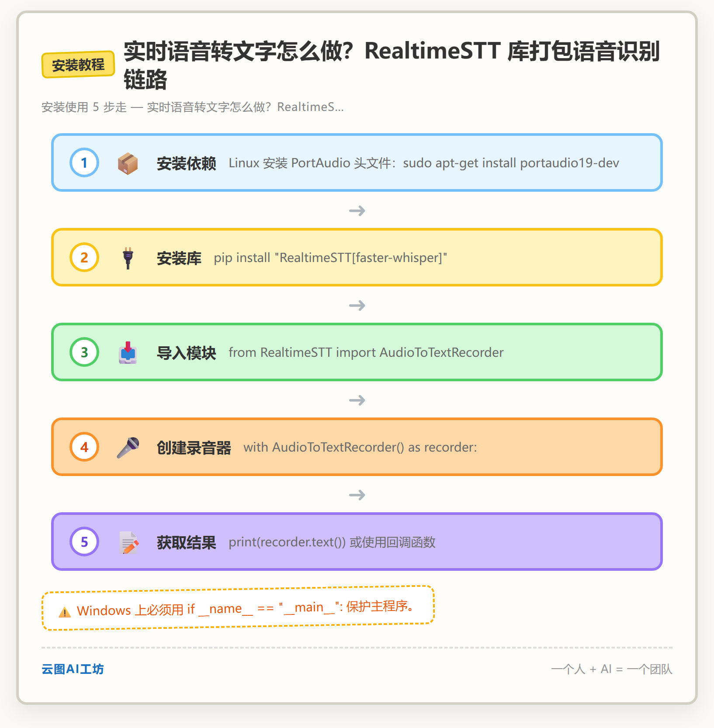This screenshot has width=714, height=728.
Task: Click the 云图AI工坊 footer brand
Action: 73,669
